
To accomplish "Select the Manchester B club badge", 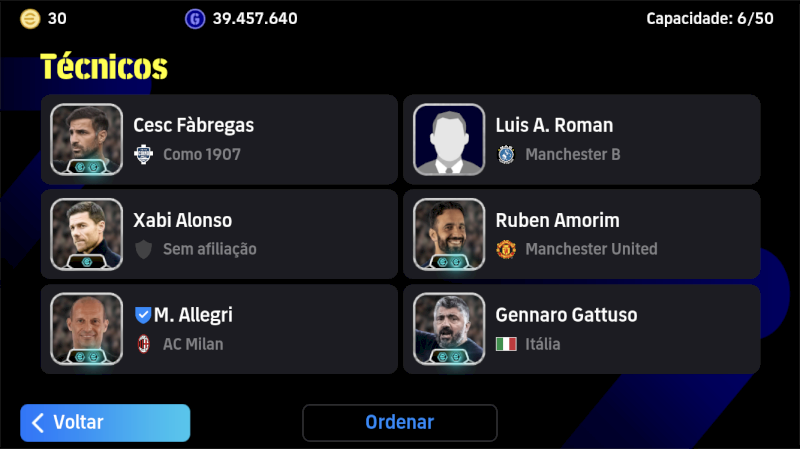I will pyautogui.click(x=506, y=154).
